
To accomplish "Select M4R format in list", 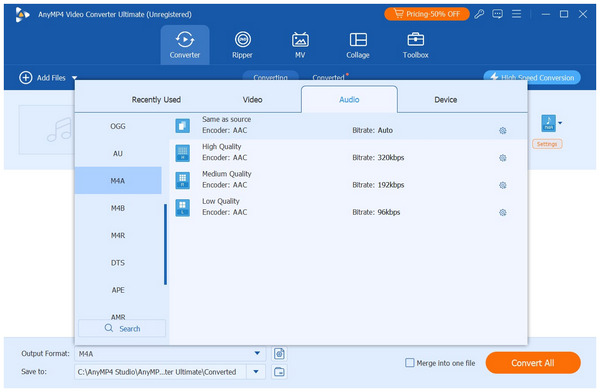I will 118,235.
